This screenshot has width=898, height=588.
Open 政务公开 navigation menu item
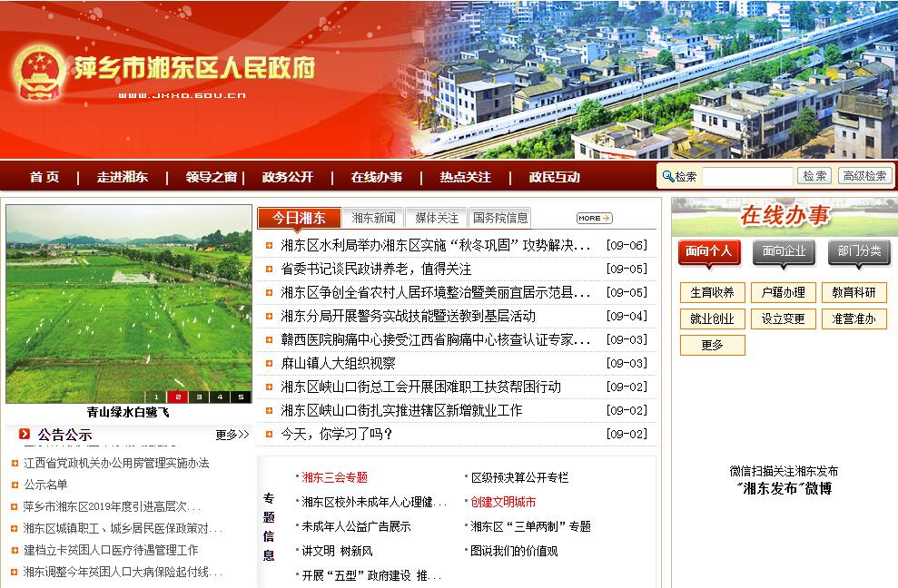click(288, 177)
